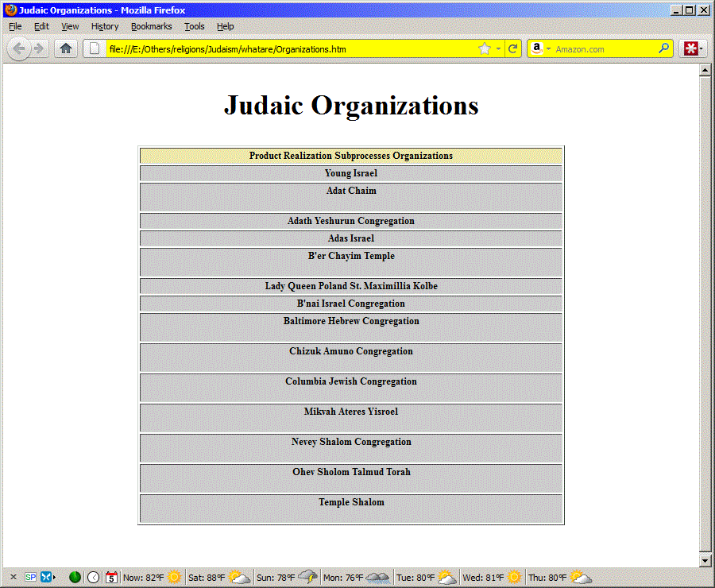Click Baltimore Hebrew Congregation
This screenshot has height=588, width=715.
pyautogui.click(x=351, y=327)
